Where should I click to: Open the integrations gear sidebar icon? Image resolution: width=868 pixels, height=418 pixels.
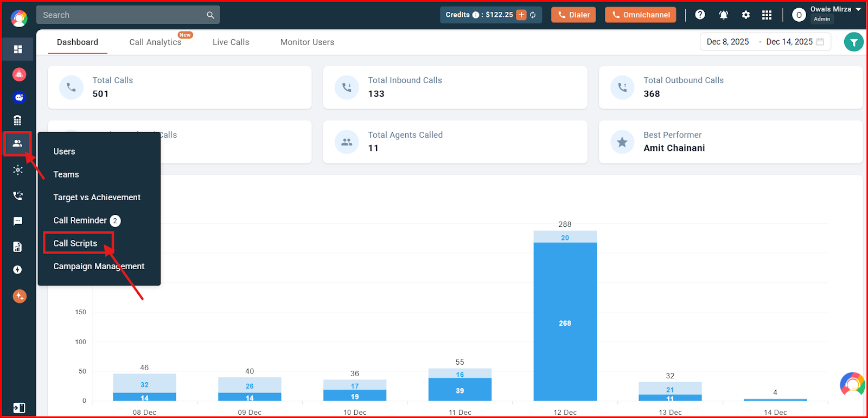[18, 170]
